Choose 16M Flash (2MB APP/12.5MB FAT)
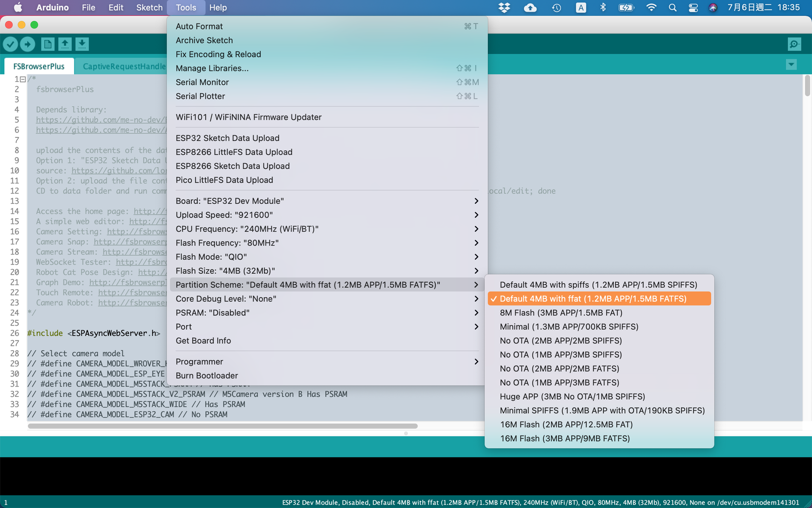812x508 pixels. [x=599, y=424]
